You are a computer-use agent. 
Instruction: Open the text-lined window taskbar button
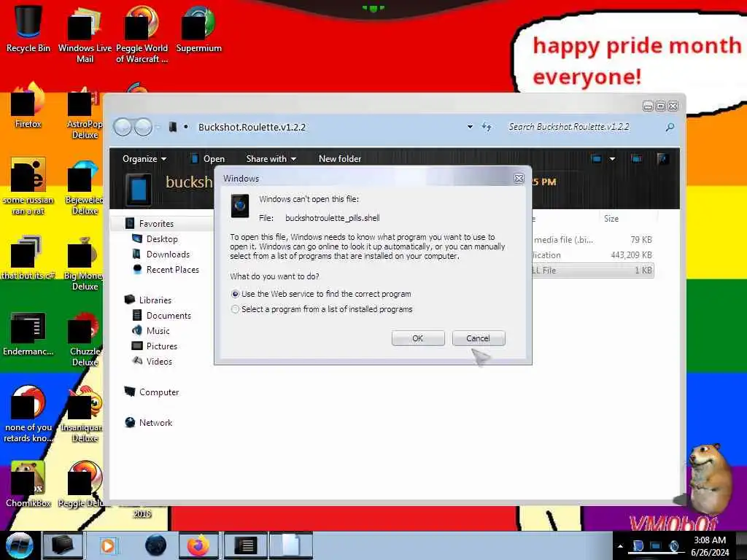pyautogui.click(x=246, y=545)
